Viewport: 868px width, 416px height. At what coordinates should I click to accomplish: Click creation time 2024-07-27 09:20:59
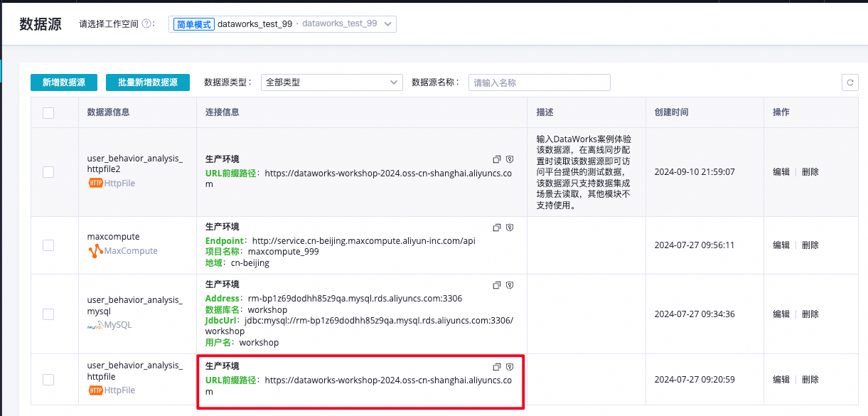tap(695, 380)
